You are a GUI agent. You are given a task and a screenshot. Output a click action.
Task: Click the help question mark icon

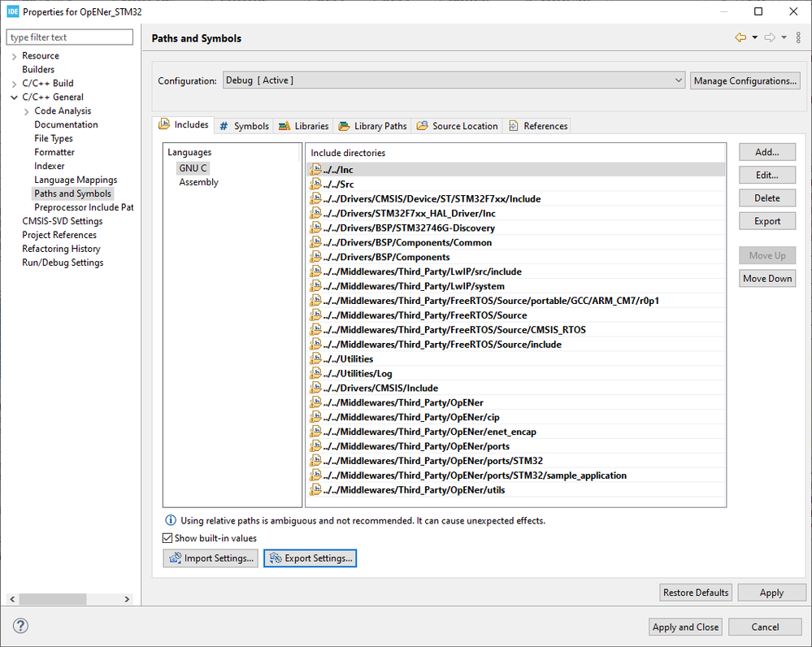point(20,626)
